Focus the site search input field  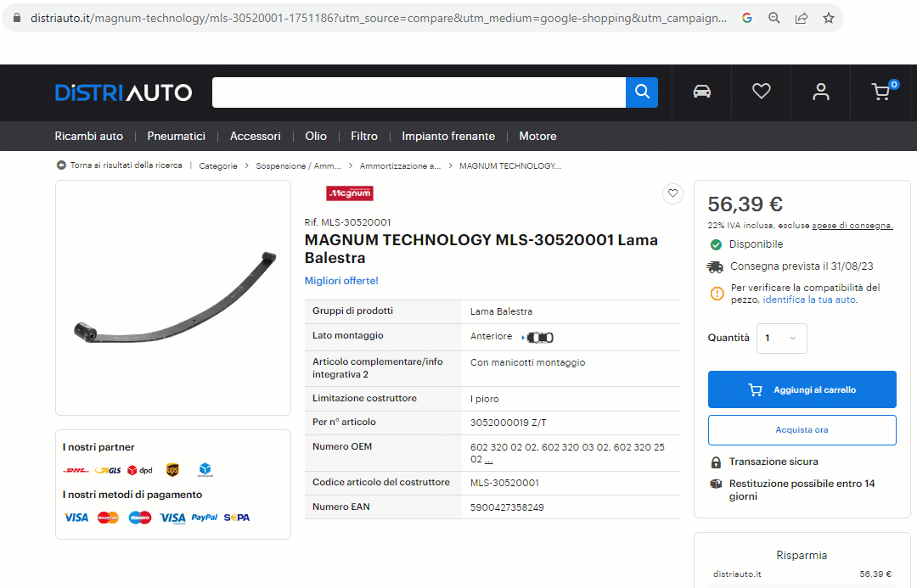tap(419, 92)
